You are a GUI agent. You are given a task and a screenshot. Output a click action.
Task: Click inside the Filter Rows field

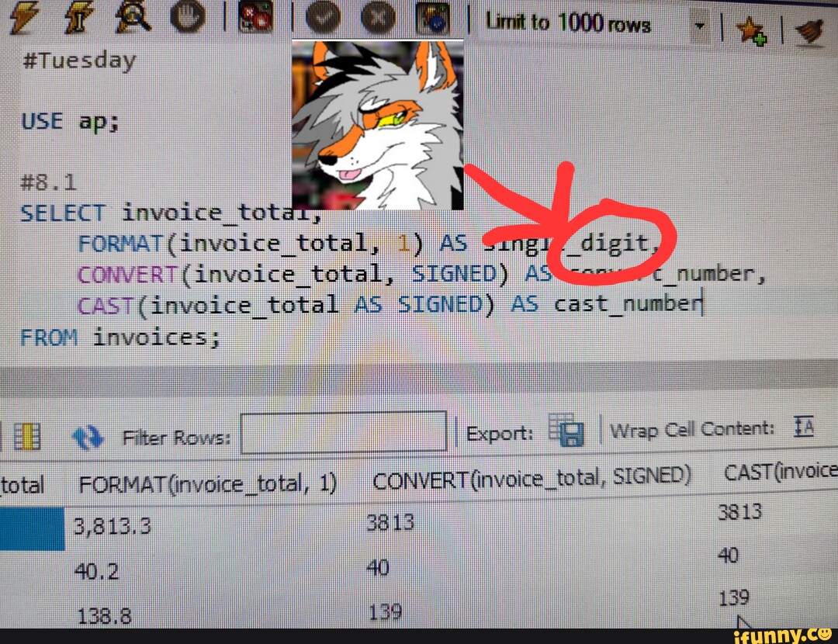tap(344, 435)
